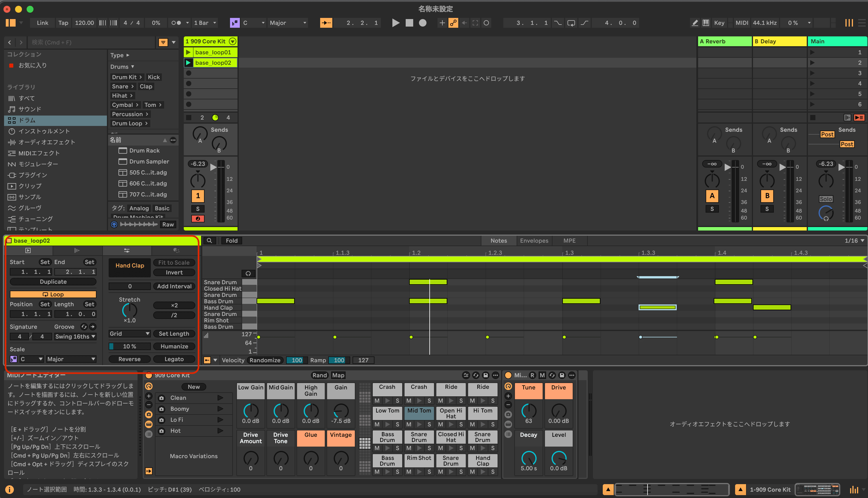Switch to the Envelopes tab

(534, 240)
